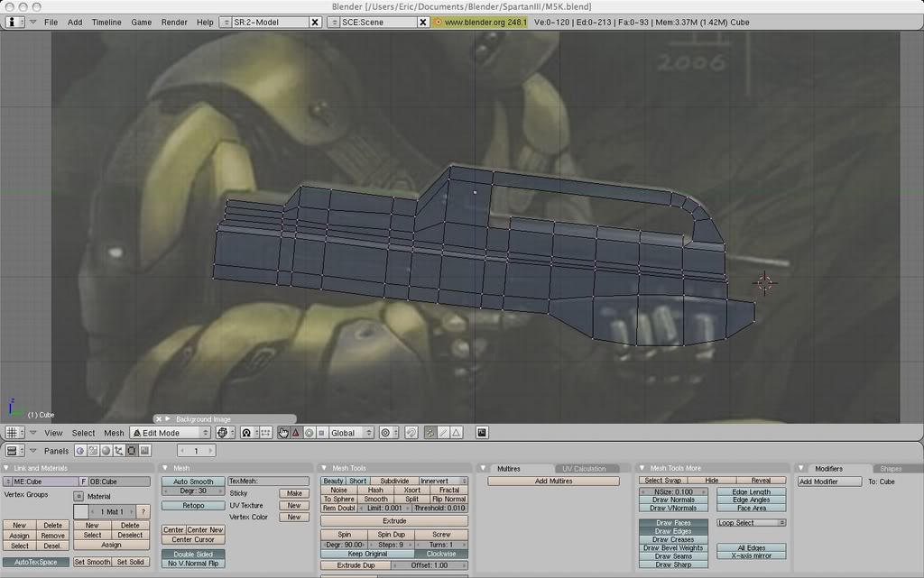
Task: Select the translate manipulator triangle icon
Action: point(296,433)
